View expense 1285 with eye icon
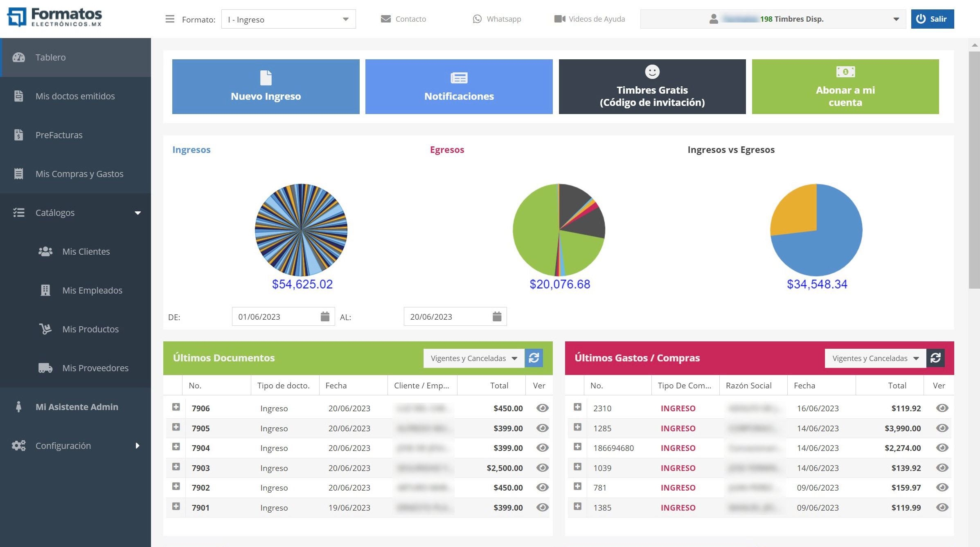The height and width of the screenshot is (547, 980). click(x=942, y=428)
